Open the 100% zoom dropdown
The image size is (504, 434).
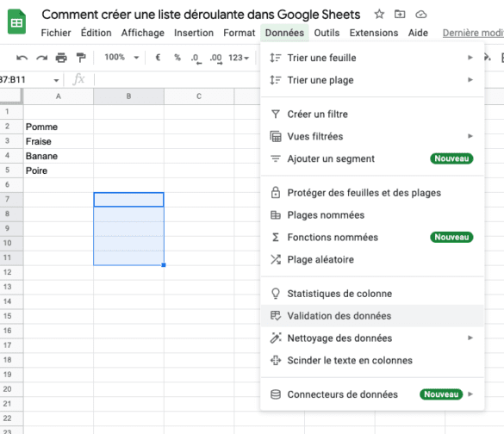click(121, 58)
